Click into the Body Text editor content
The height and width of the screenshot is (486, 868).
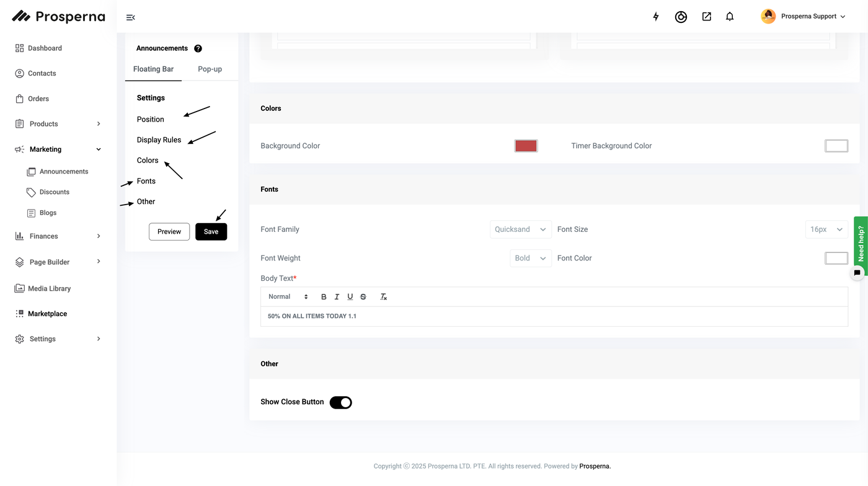(x=554, y=316)
